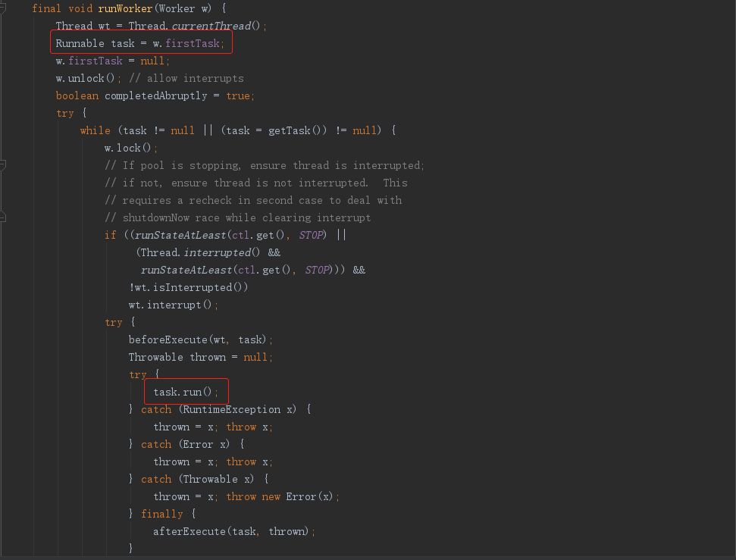Place cursor on the runWorker method name
This screenshot has height=560, width=736.
tap(125, 8)
